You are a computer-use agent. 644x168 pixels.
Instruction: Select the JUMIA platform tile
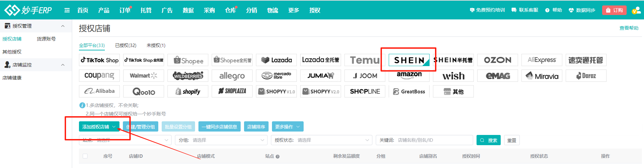pos(321,76)
